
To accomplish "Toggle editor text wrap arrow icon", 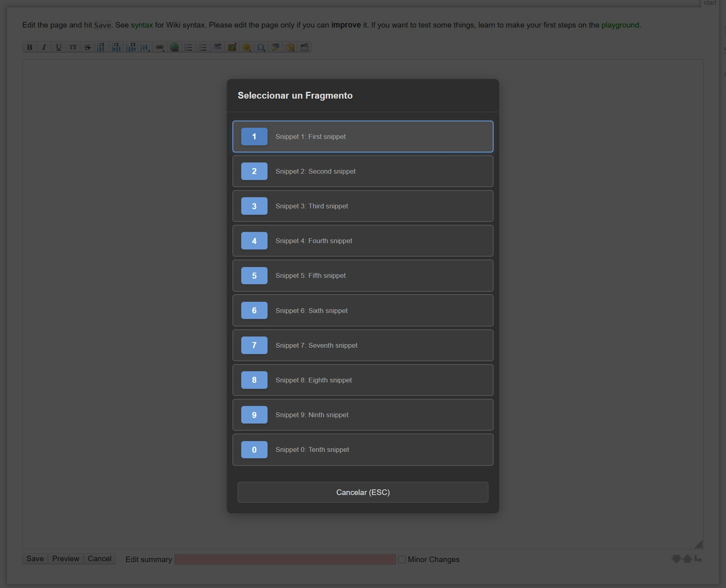I will (698, 558).
